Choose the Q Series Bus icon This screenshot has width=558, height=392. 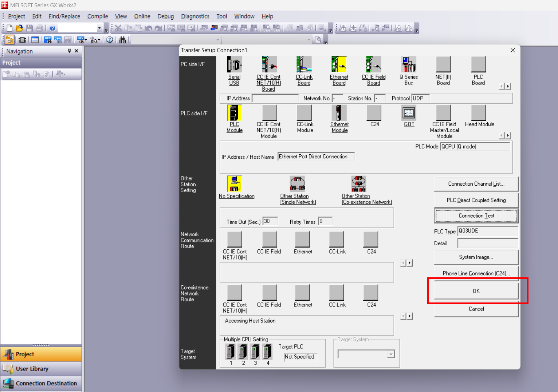pyautogui.click(x=409, y=65)
